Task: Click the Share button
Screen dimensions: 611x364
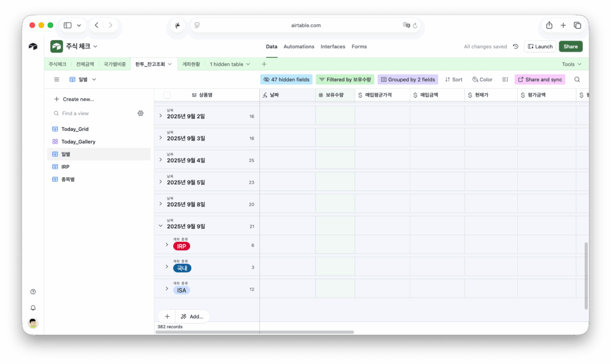Action: 570,47
